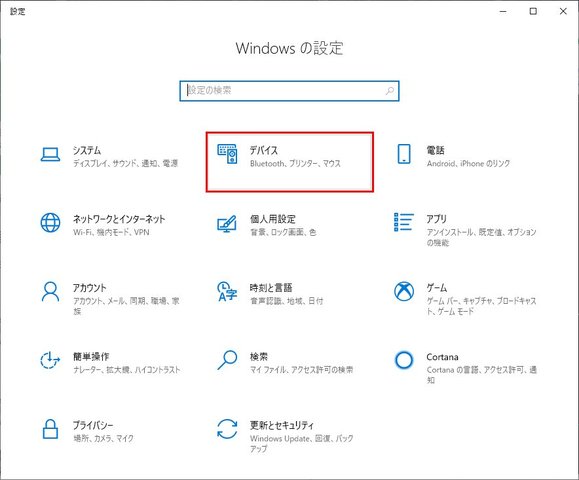This screenshot has height=480, width=579.
Task: Click 'マイ ファイル、アクセス許可の検索' description
Action: (x=302, y=369)
